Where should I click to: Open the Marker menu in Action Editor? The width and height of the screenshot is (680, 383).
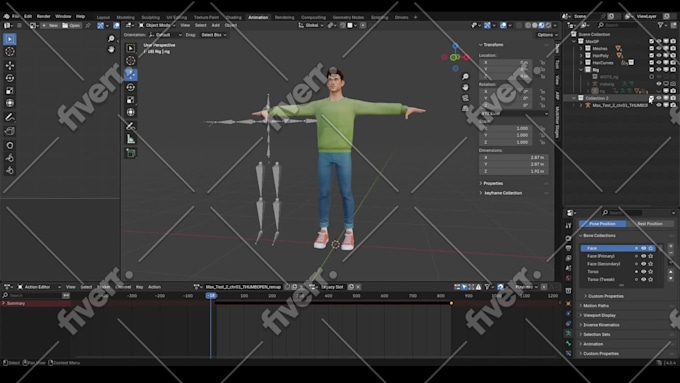pos(103,287)
